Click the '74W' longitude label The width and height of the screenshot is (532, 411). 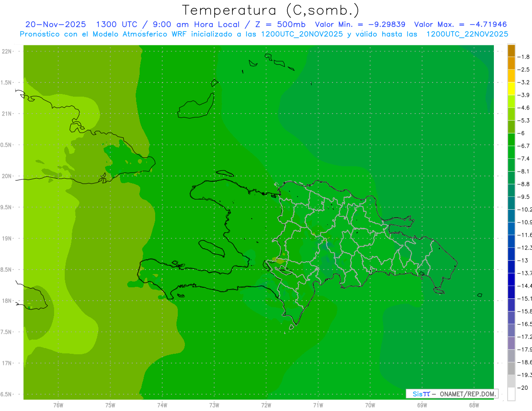click(x=162, y=405)
